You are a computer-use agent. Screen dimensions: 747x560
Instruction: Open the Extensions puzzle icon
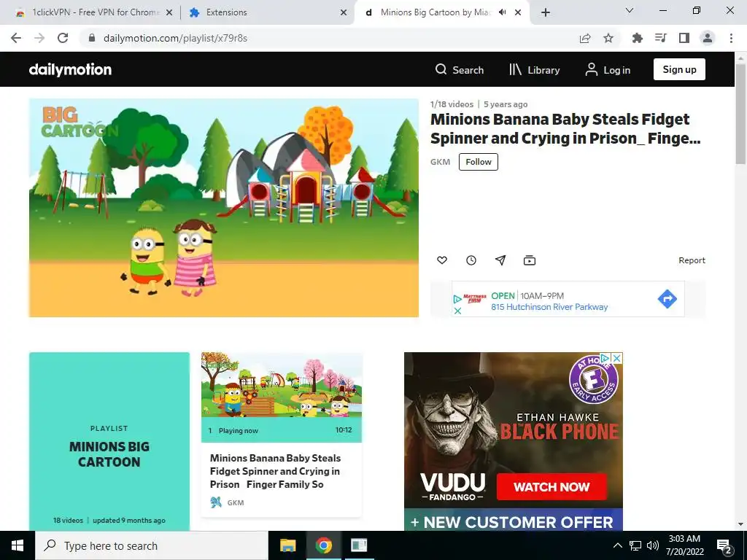coord(637,38)
